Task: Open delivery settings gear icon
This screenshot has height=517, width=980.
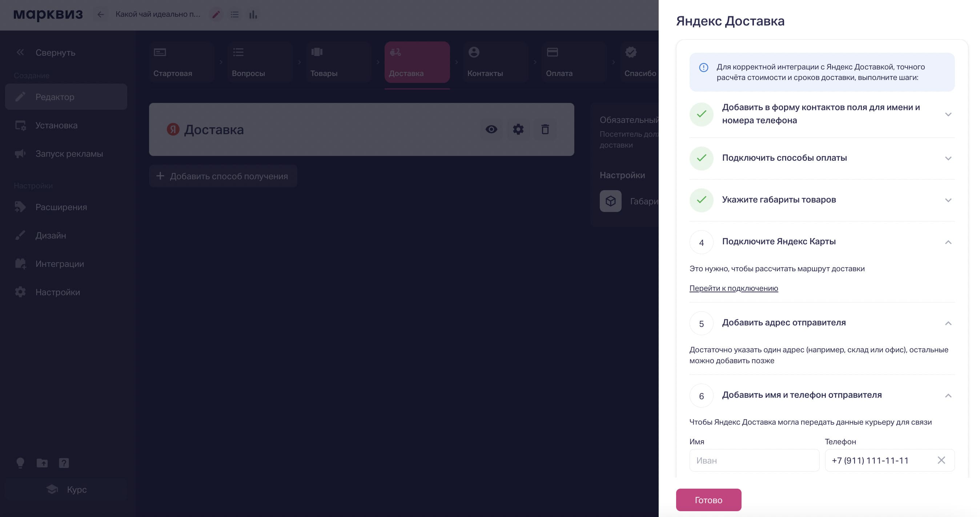Action: point(518,129)
